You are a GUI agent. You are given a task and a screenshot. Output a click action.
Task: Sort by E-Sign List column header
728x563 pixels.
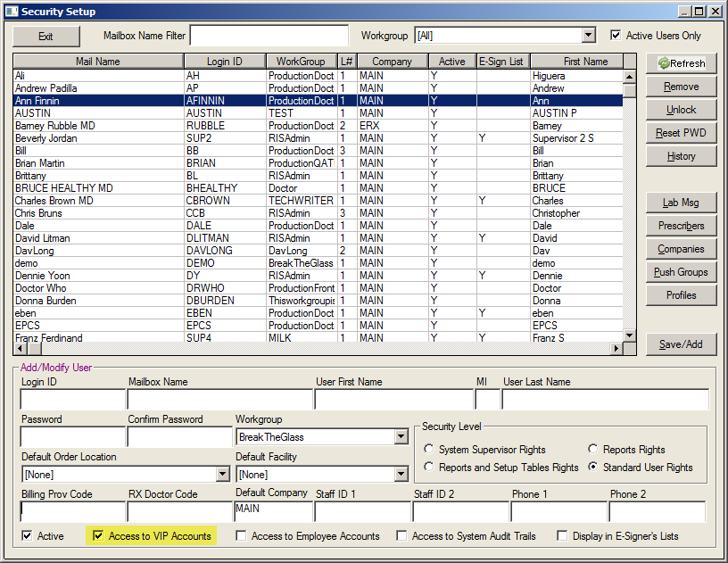click(504, 62)
